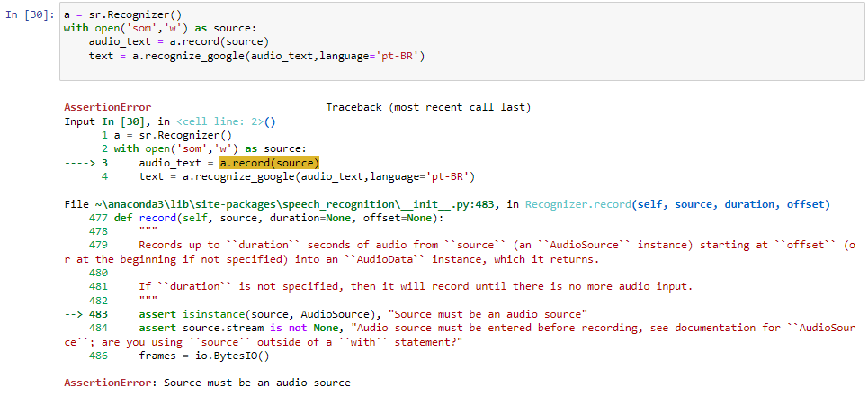Click the final 'Source must be an audio source' message
This screenshot has width=868, height=405.
257,382
